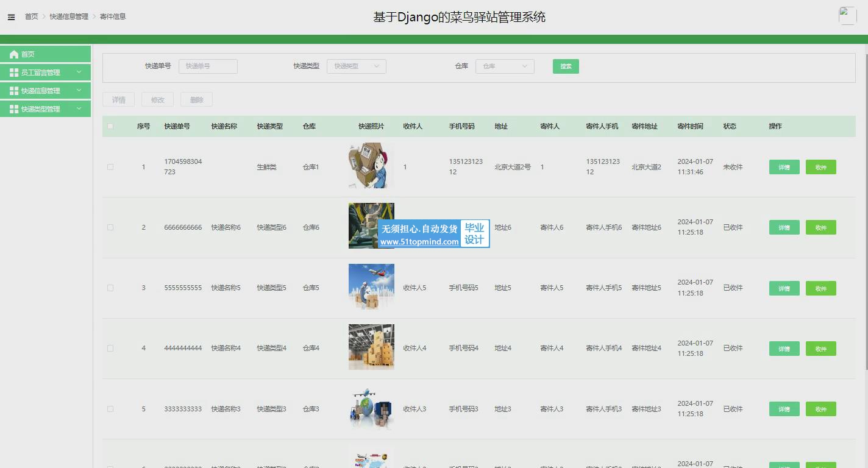Screen dimensions: 868x468
Task: Expand the 快递类型管理 sidebar chevron
Action: (79, 109)
